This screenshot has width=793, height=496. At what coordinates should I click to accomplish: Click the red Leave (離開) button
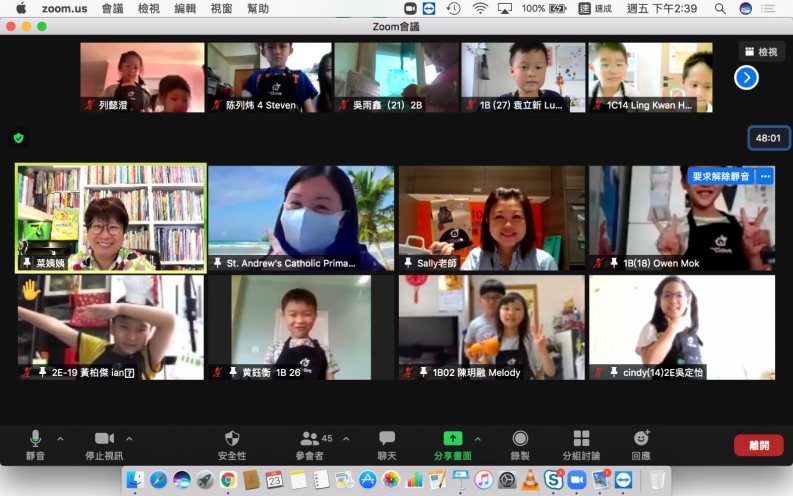tap(758, 446)
